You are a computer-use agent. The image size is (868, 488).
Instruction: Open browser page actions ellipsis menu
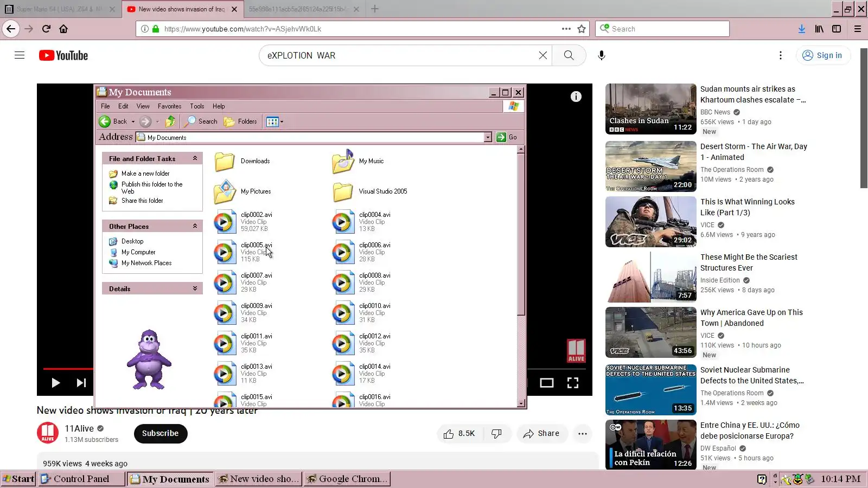click(566, 29)
